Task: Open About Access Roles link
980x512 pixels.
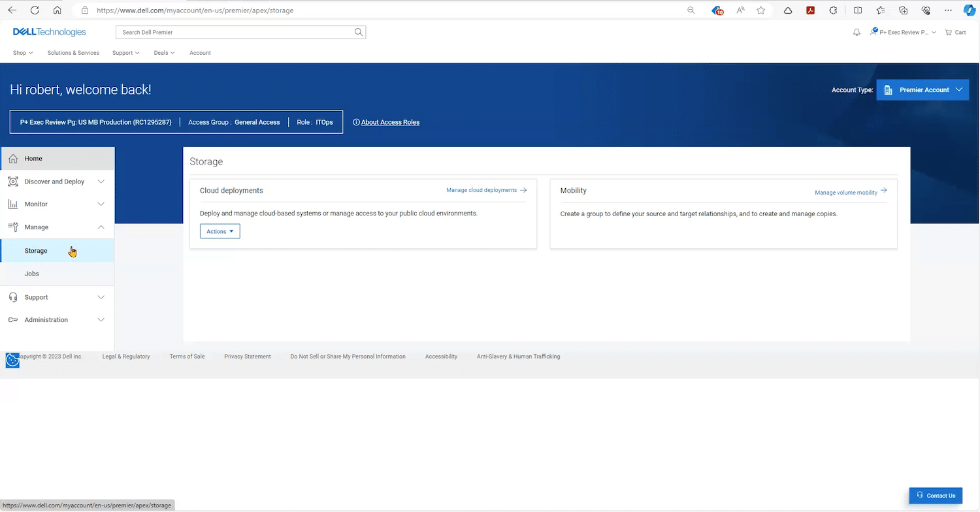Action: coord(390,122)
